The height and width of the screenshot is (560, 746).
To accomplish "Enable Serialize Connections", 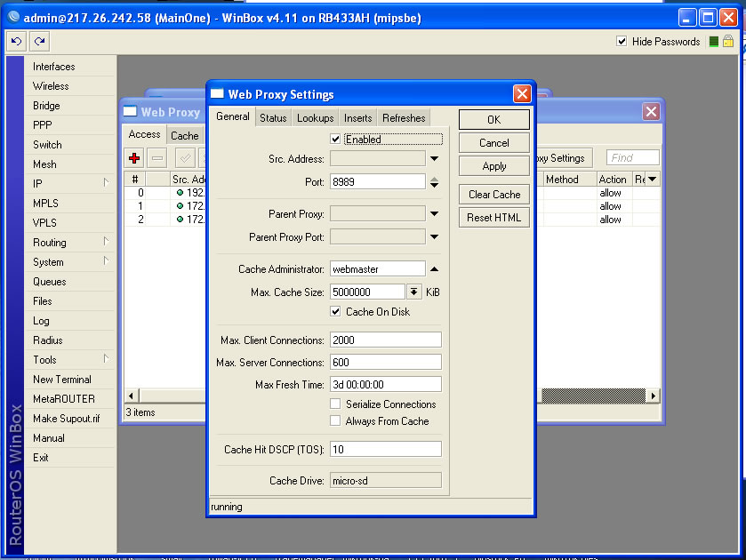I will point(335,404).
